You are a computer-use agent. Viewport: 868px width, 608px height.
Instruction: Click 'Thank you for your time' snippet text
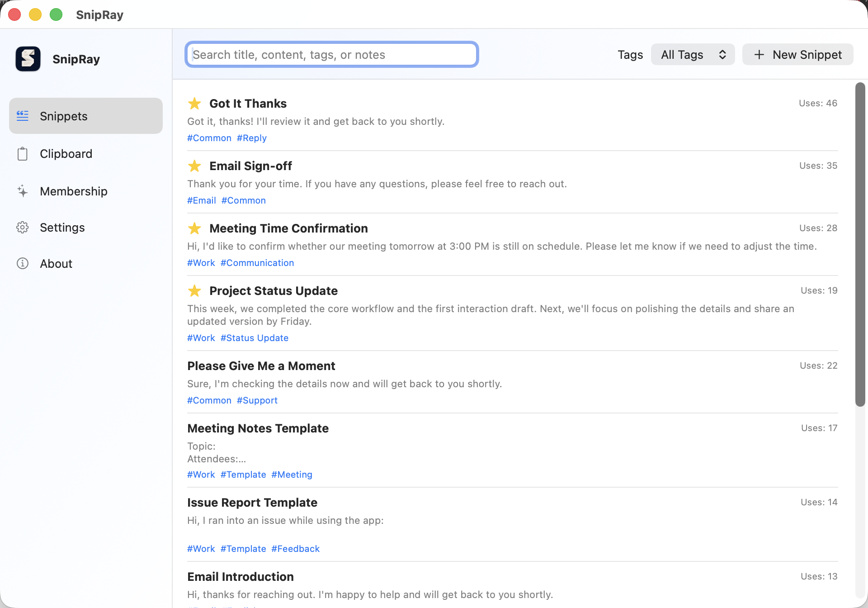pos(377,184)
